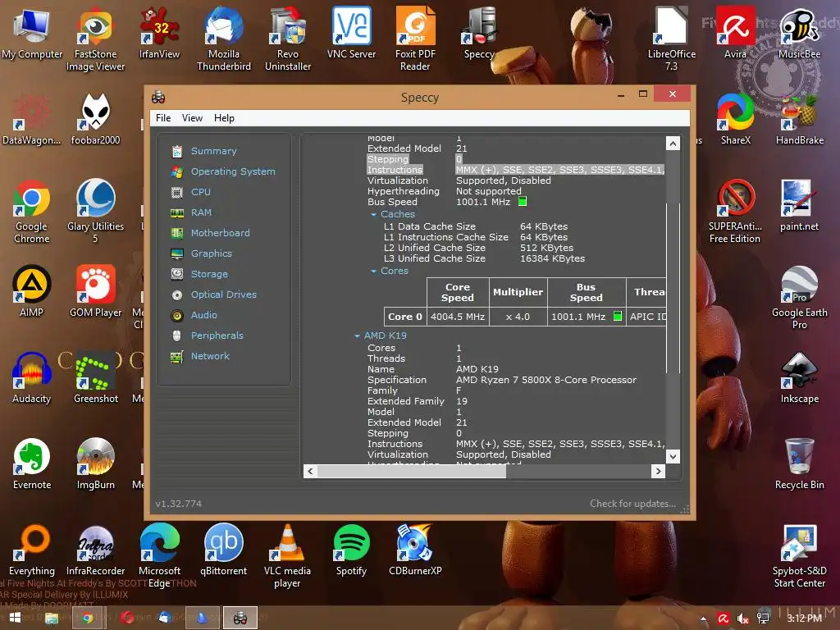
Task: Select the CPU section icon
Action: click(x=177, y=192)
